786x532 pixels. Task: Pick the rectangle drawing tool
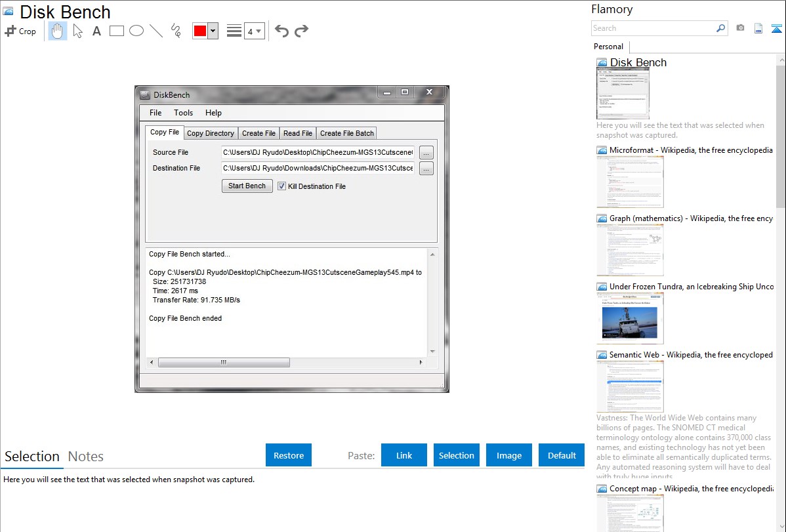click(x=116, y=31)
